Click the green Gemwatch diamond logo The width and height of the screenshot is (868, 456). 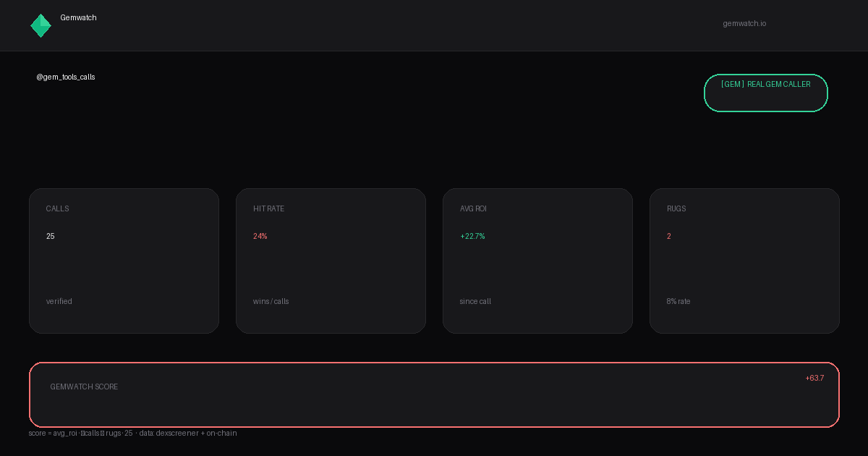[41, 25]
